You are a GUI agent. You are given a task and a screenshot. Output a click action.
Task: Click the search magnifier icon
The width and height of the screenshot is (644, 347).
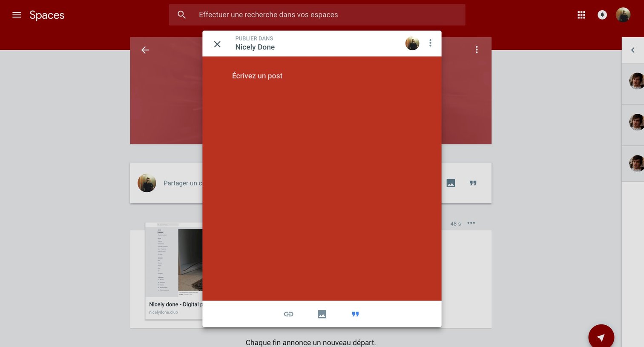point(181,15)
